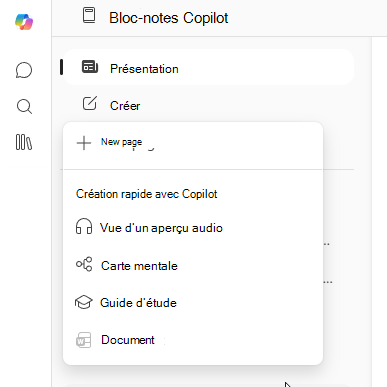Click the mind map nodes icon
This screenshot has width=387, height=387.
coord(84,264)
